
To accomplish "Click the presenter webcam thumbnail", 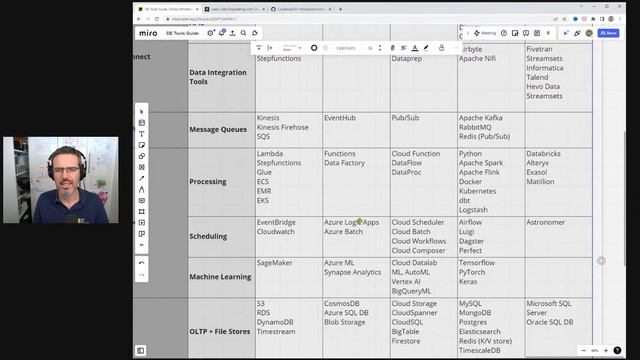I will (x=61, y=180).
